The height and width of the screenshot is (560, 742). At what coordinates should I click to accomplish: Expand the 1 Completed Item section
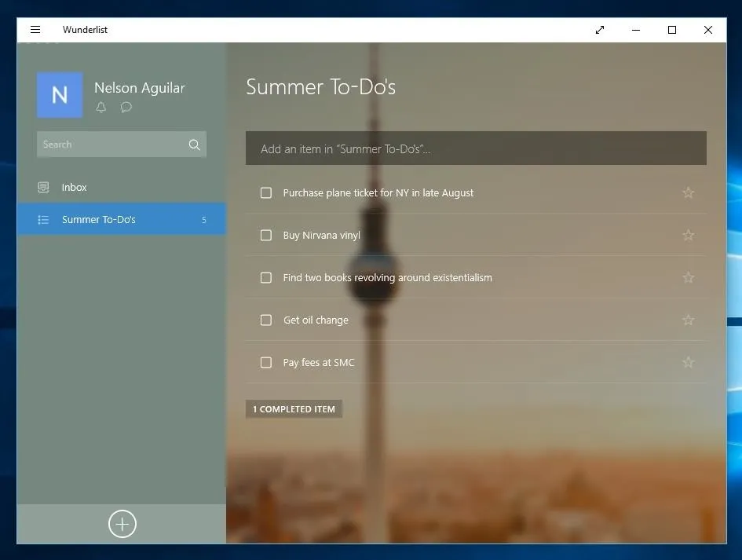click(x=294, y=409)
